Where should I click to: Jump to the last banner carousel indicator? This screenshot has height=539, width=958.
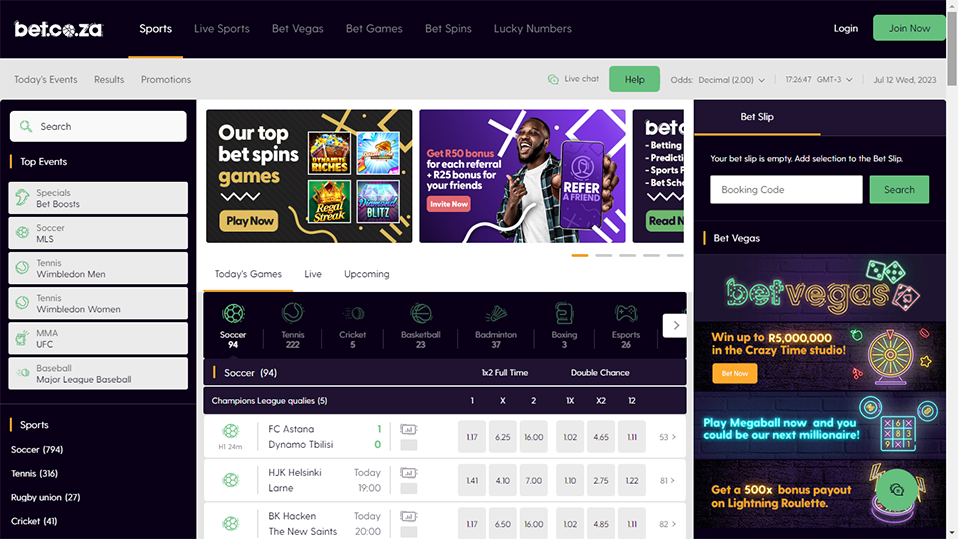675,255
